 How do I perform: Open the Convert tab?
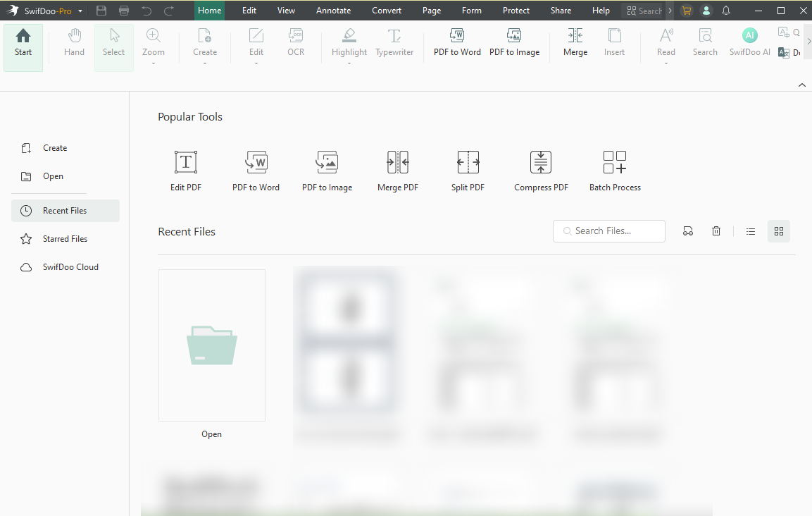point(387,11)
